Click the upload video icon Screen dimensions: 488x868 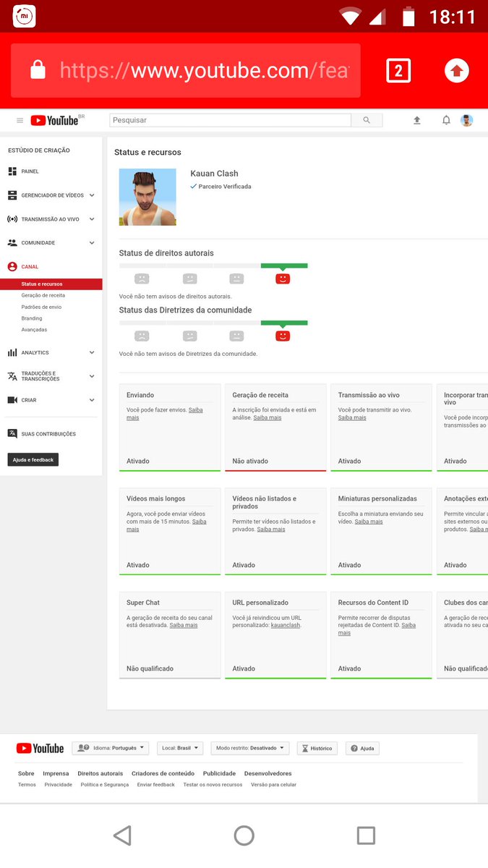417,120
